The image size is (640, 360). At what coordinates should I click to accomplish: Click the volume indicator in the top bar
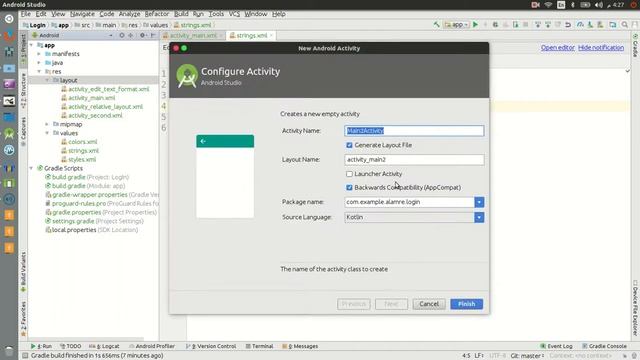coord(598,5)
